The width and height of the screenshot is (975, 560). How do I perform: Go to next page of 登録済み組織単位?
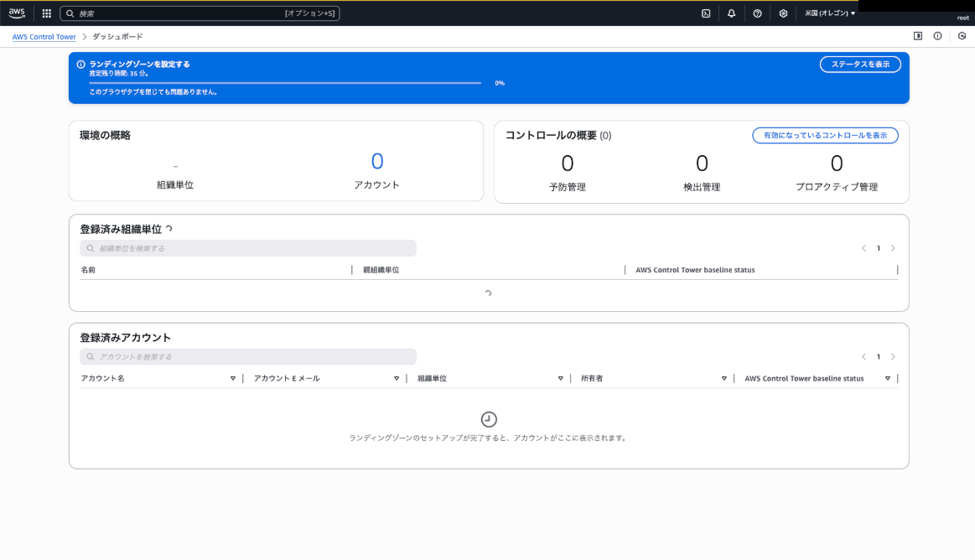(893, 248)
